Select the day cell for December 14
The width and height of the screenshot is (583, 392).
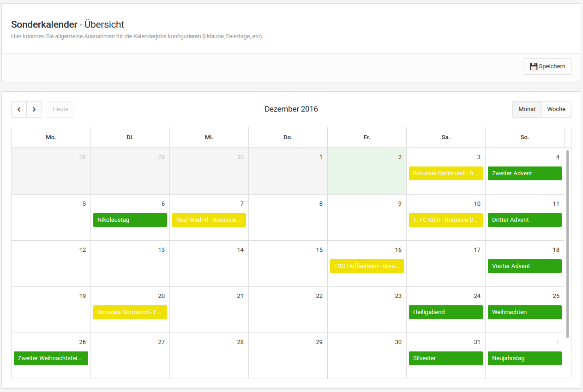[x=209, y=270]
